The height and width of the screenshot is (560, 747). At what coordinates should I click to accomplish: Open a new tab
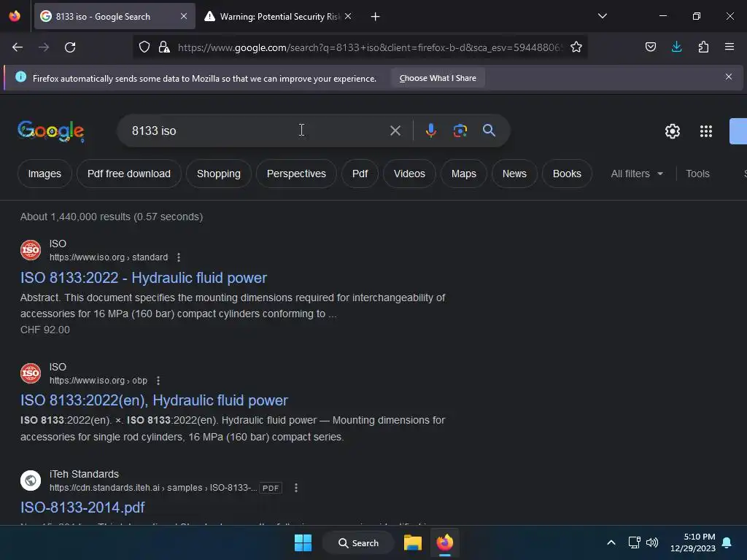pyautogui.click(x=376, y=17)
